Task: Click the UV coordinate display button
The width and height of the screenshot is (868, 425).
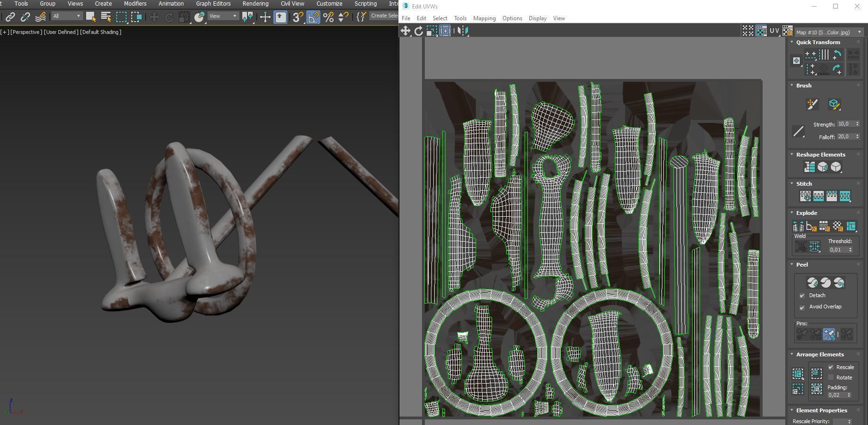Action: coord(774,31)
